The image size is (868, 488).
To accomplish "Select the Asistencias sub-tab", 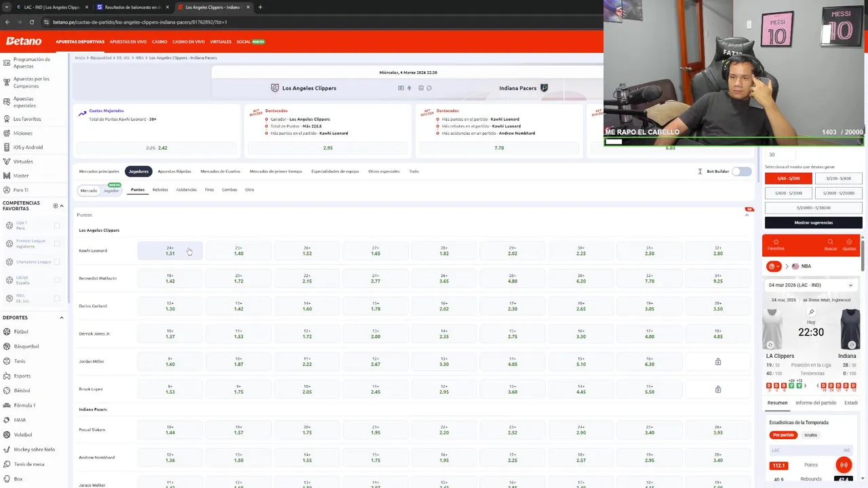I will click(186, 190).
